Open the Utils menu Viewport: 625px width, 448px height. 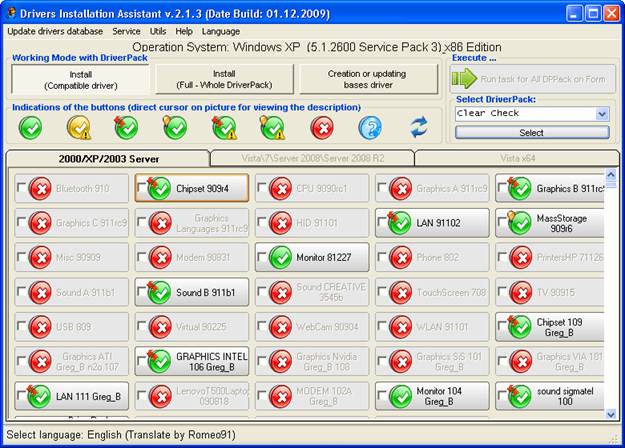[x=158, y=31]
